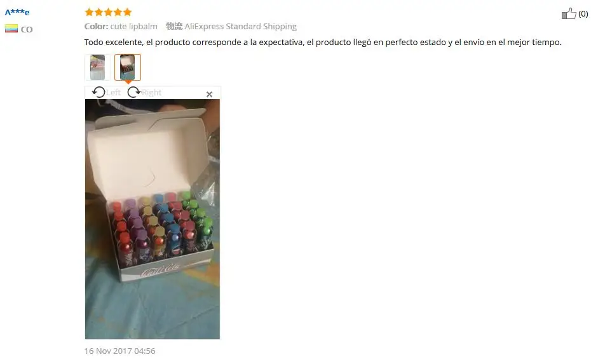
Task: Click the "Left" rotate label
Action: coord(114,93)
